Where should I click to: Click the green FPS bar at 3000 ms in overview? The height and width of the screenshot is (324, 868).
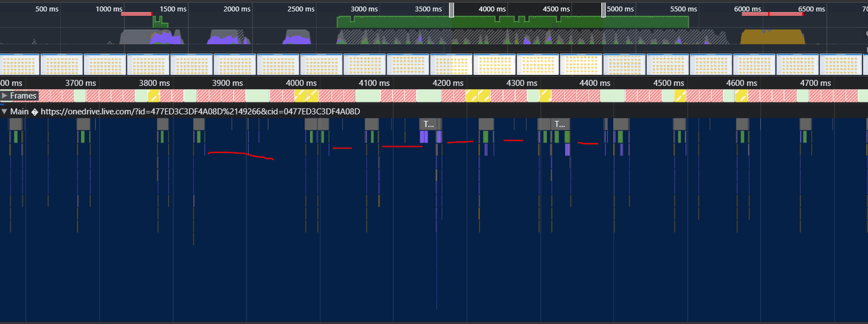click(x=365, y=21)
